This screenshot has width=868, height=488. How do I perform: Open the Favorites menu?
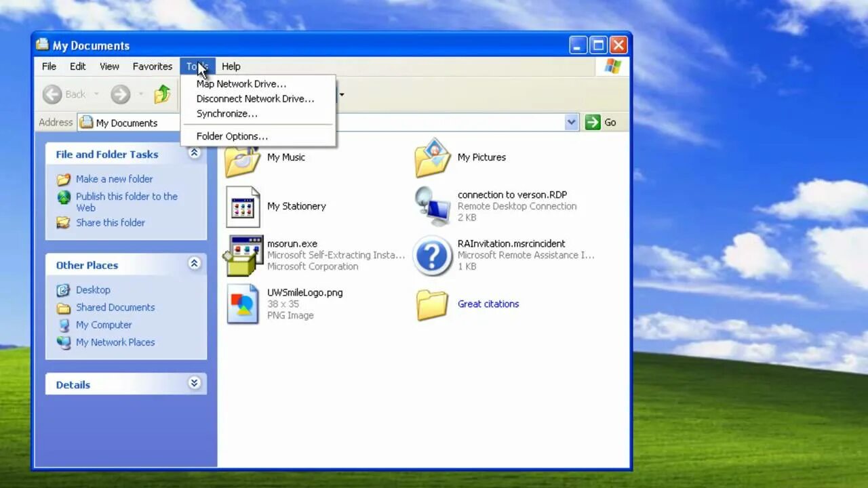point(152,66)
